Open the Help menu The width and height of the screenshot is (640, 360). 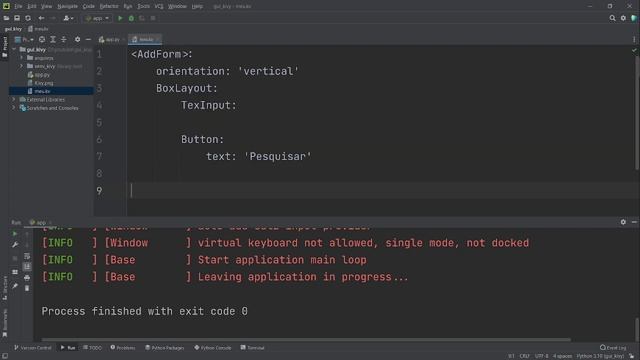pos(197,6)
